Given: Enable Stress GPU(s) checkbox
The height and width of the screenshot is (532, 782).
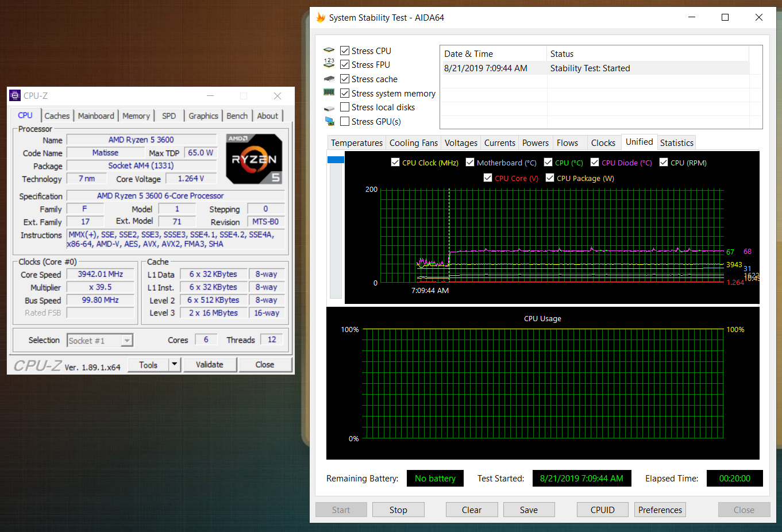Looking at the screenshot, I should (345, 121).
